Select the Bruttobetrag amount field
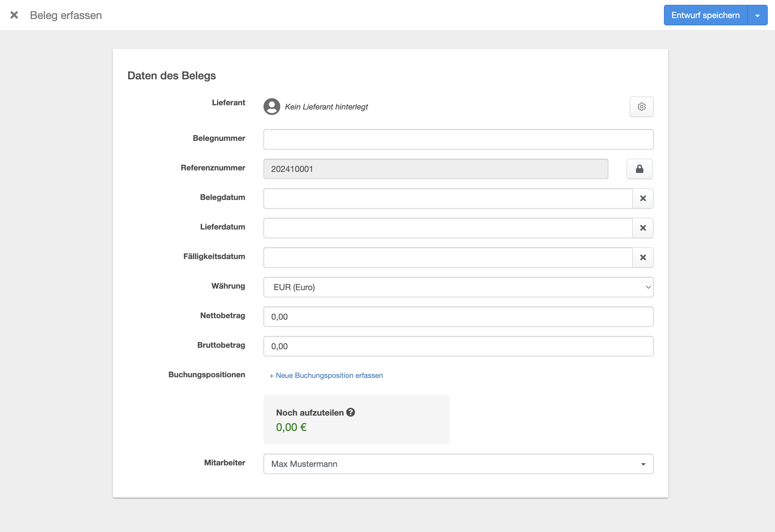The width and height of the screenshot is (775, 532). [x=458, y=346]
